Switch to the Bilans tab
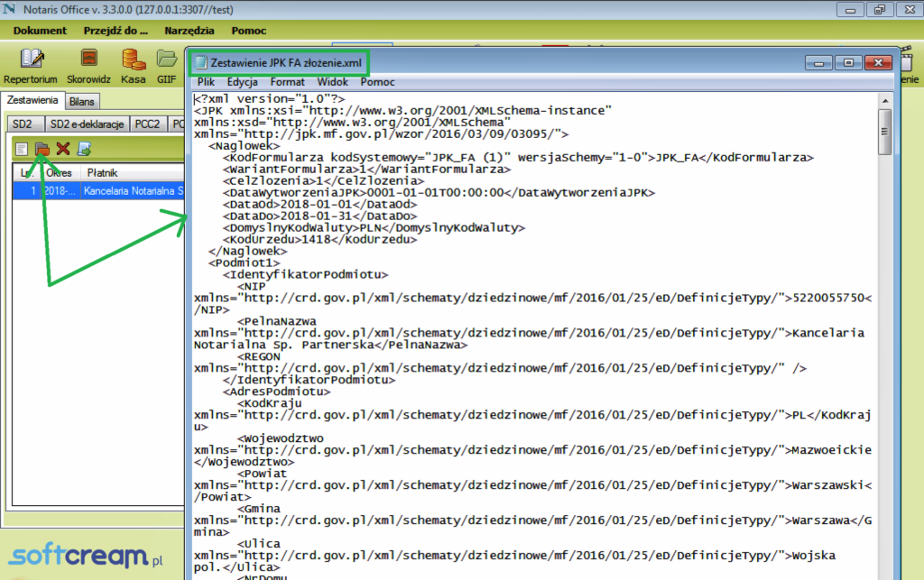This screenshot has height=580, width=924. [x=81, y=101]
